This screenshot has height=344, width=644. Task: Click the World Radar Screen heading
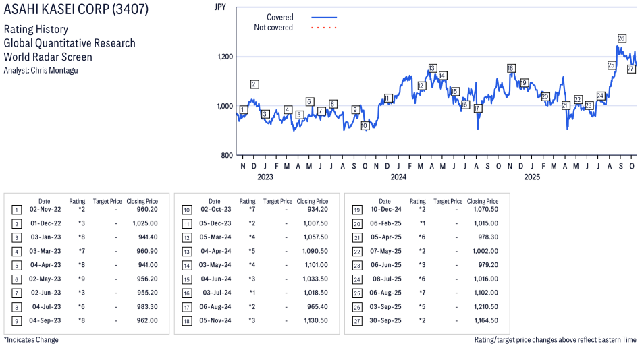48,57
